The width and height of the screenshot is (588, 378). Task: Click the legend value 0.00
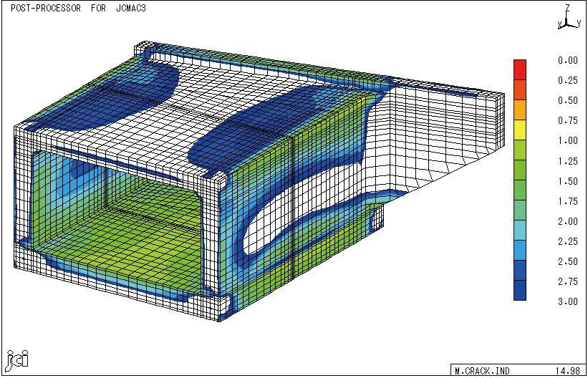(x=567, y=61)
